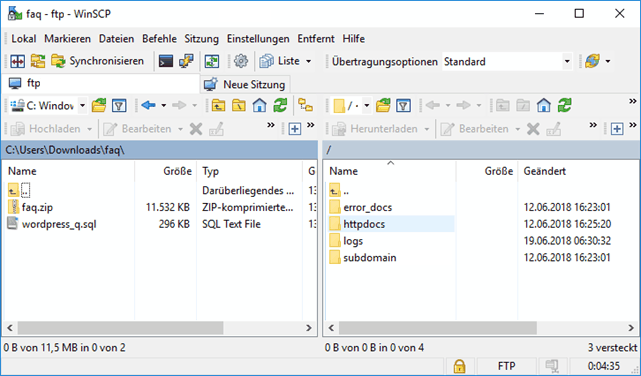Open the Einstellungen menu

tap(258, 39)
